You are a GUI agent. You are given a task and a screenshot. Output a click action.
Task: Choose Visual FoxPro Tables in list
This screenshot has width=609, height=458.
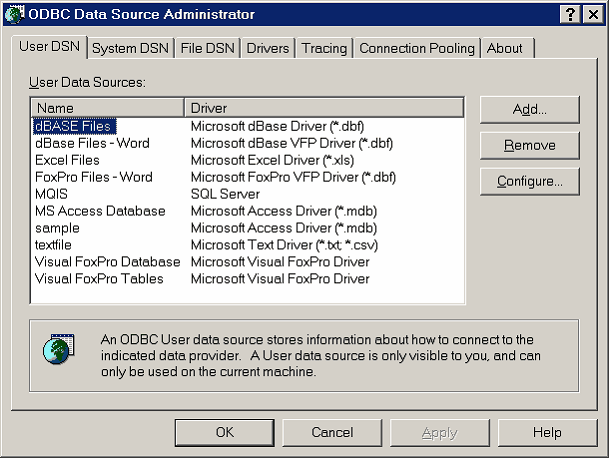pyautogui.click(x=99, y=279)
